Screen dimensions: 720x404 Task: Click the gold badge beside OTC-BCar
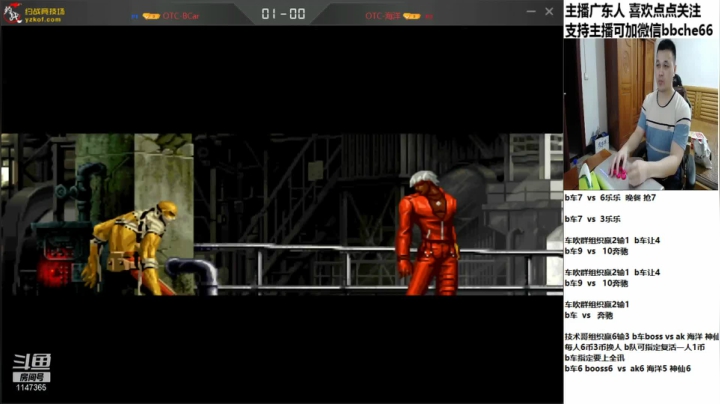[151, 16]
